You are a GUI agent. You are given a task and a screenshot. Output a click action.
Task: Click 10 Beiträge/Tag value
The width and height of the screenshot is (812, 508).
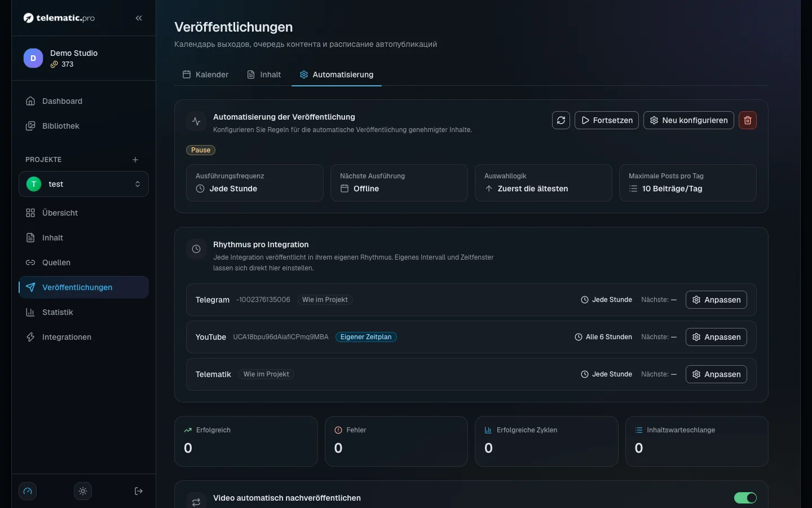[672, 189]
